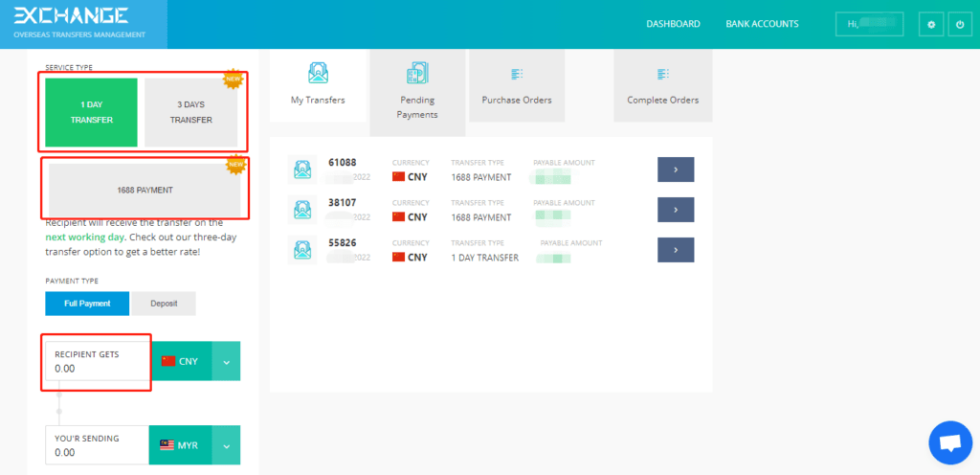Expand the CNY currency dropdown arrow
This screenshot has height=475, width=980.
(x=226, y=361)
